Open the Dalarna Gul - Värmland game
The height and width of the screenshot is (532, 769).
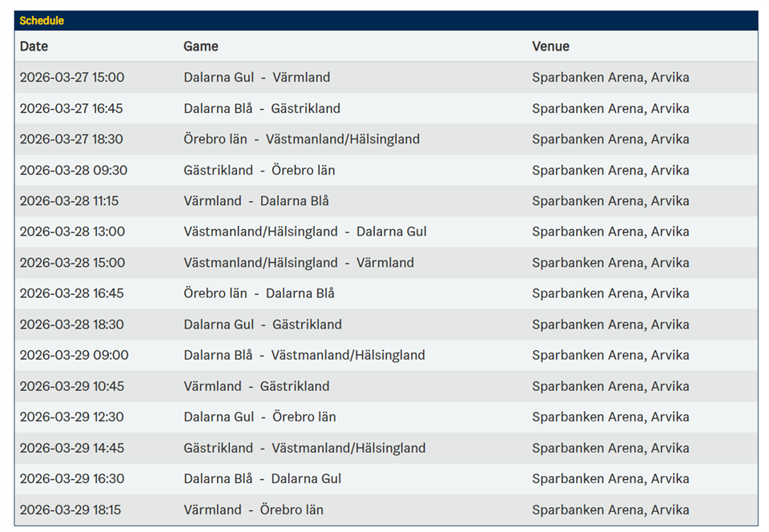pos(256,78)
